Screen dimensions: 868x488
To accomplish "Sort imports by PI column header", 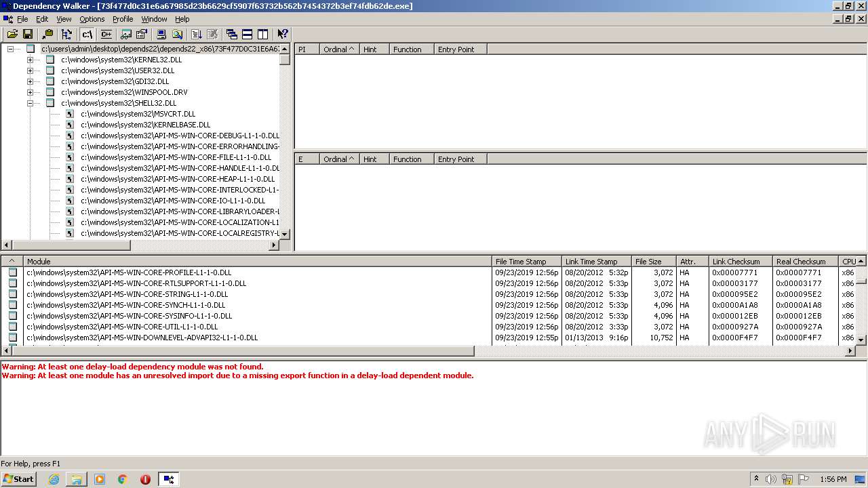I will click(x=307, y=49).
